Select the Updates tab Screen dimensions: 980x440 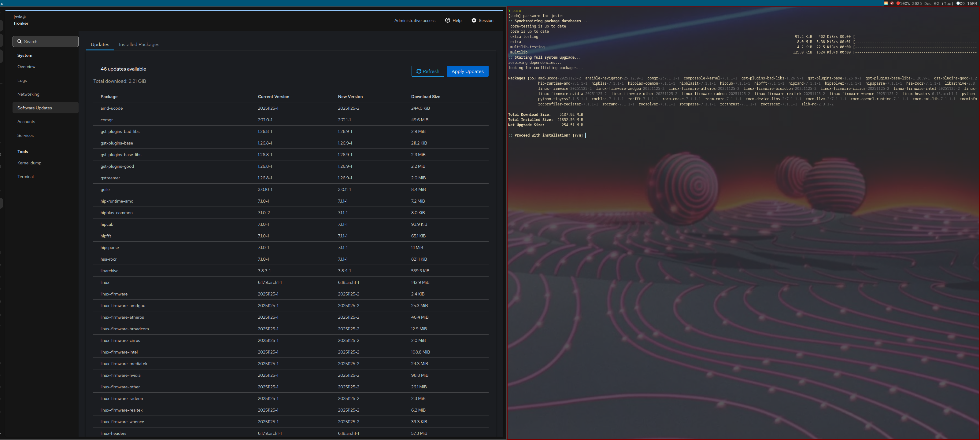click(x=100, y=45)
